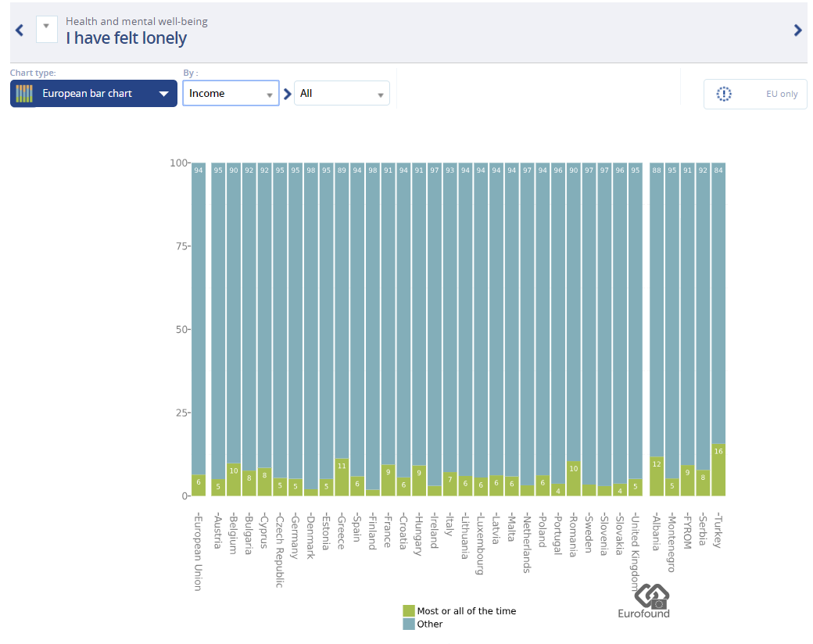The width and height of the screenshot is (813, 644).
Task: Open the European bar chart type dropdown
Action: coord(94,94)
